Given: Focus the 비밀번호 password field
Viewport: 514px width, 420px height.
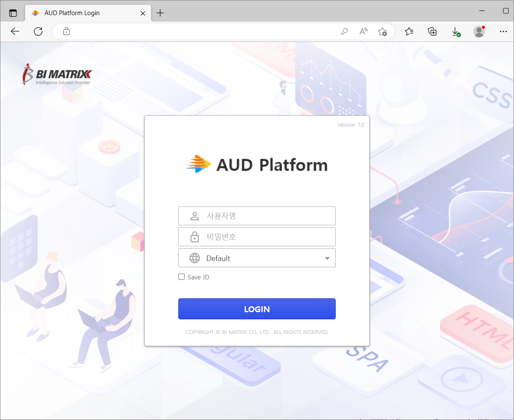Looking at the screenshot, I should coord(257,237).
